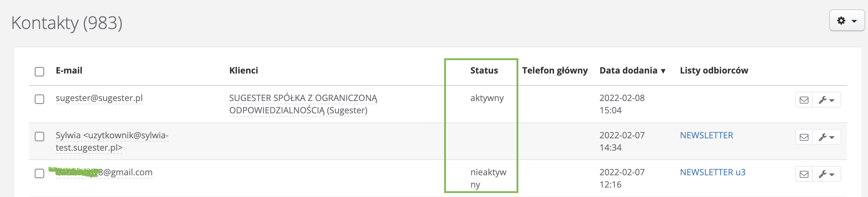Open wrench menu for sugester@sugester.pl row
This screenshot has height=197, width=868.
coord(826,100)
